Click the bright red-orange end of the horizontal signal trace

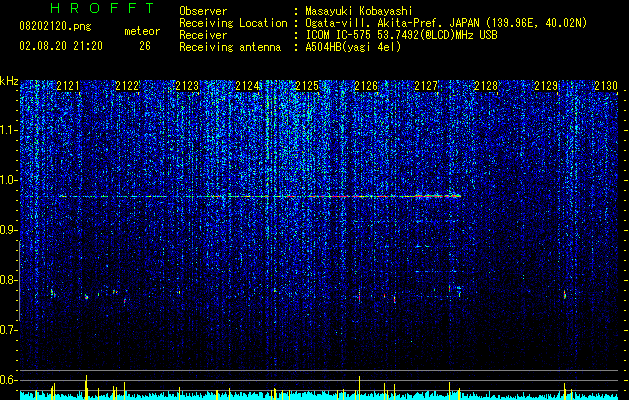pyautogui.click(x=438, y=196)
